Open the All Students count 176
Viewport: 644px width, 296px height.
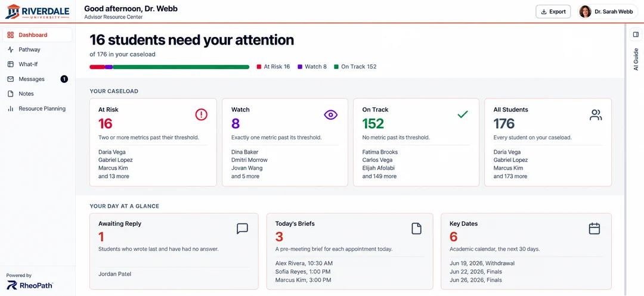(504, 123)
